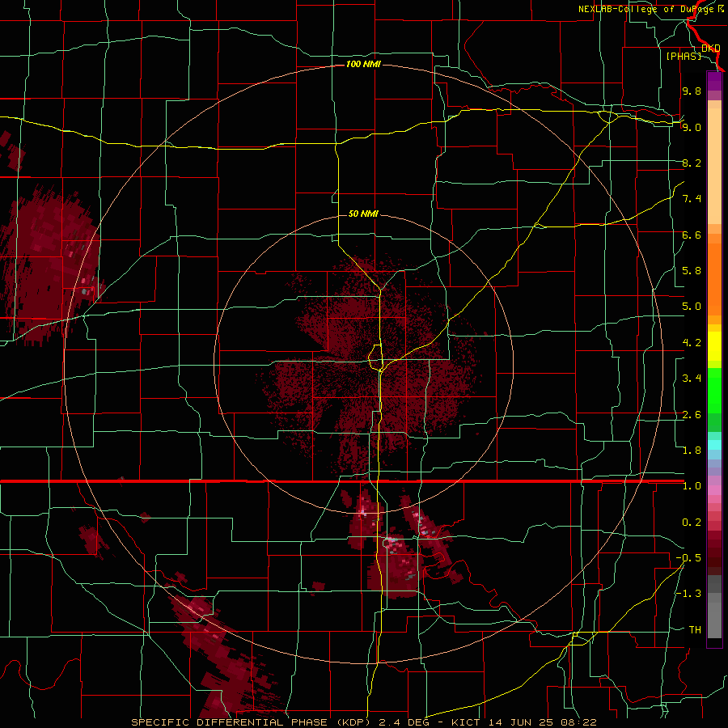Click the "14 JUN 25" date stamp

click(x=520, y=722)
